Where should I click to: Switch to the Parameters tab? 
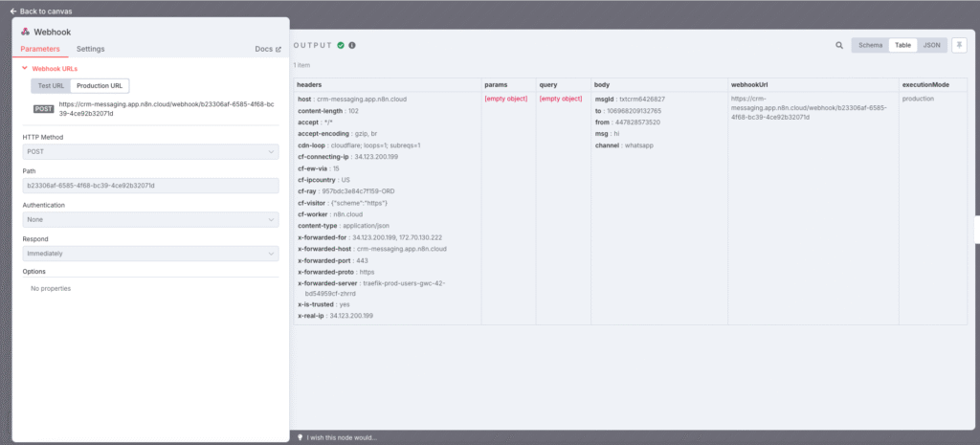[x=40, y=49]
